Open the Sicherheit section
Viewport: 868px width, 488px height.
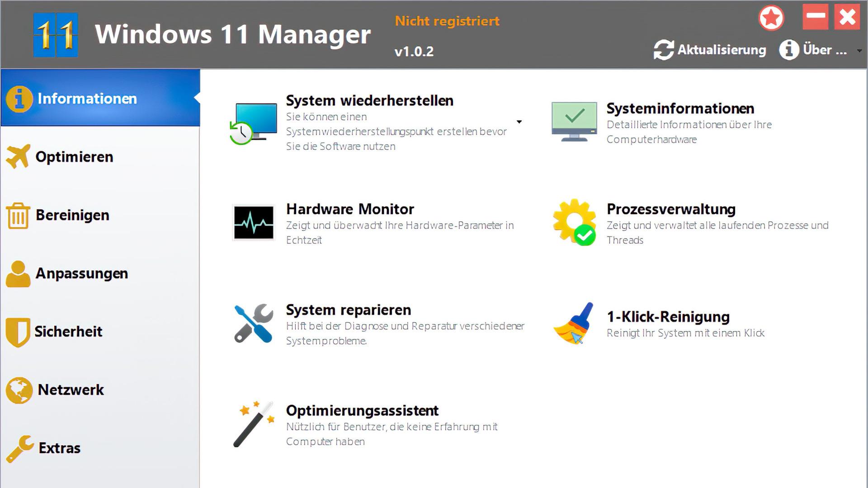100,332
